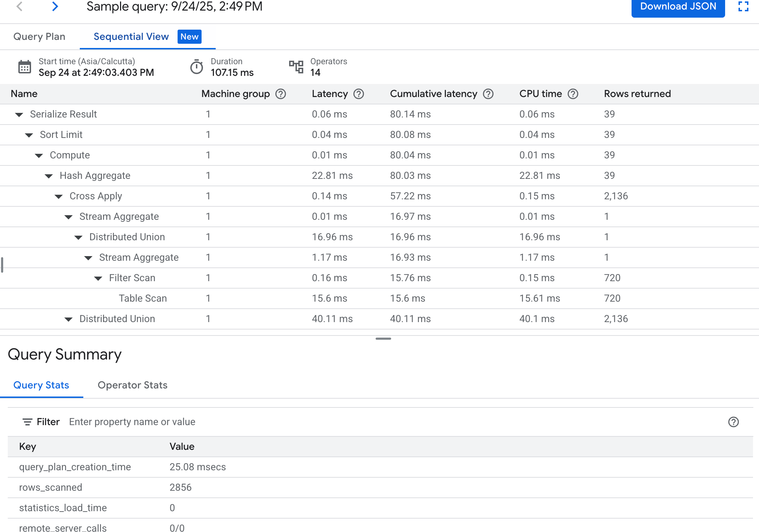
Task: Click the back navigation arrow
Action: pyautogui.click(x=20, y=6)
